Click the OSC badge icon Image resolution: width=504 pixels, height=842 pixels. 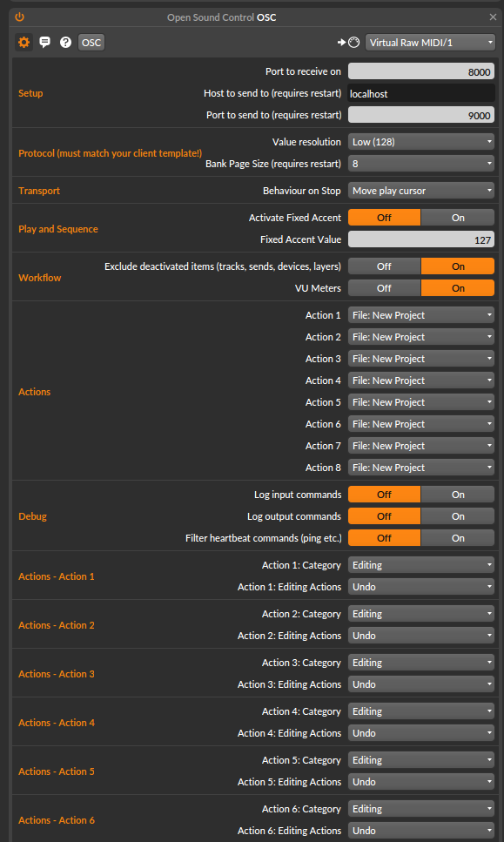[x=91, y=41]
